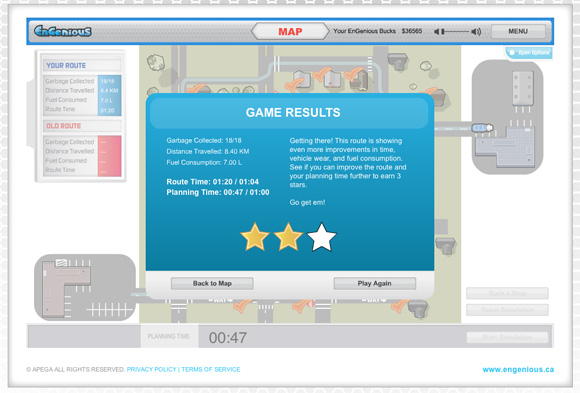
Task: Click the second gold star
Action: coord(288,237)
